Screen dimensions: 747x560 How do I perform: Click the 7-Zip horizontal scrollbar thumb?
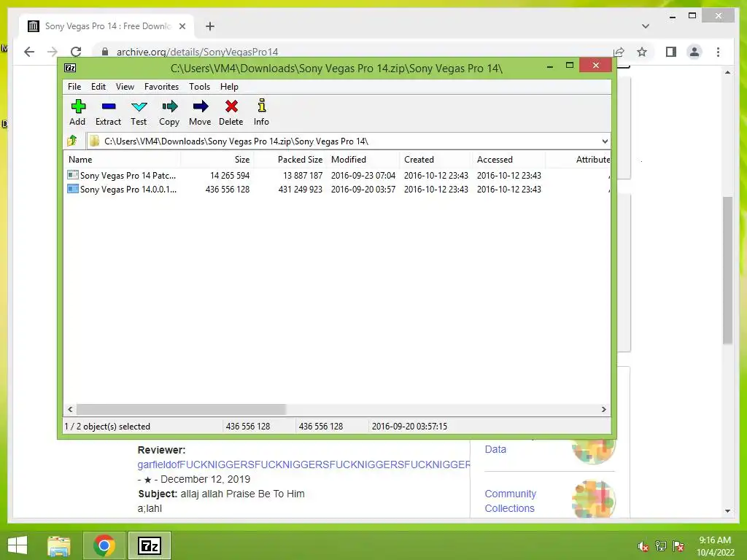(x=181, y=409)
